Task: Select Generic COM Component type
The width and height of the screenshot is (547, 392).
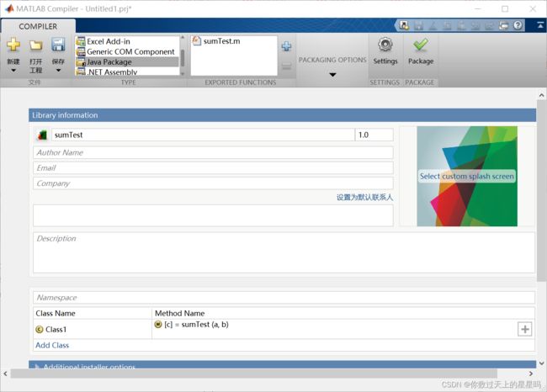Action: point(127,51)
